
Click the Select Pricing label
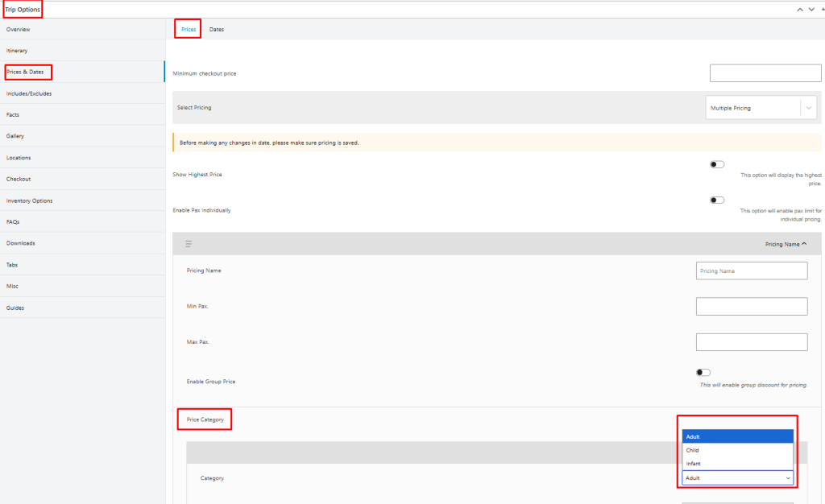click(194, 107)
